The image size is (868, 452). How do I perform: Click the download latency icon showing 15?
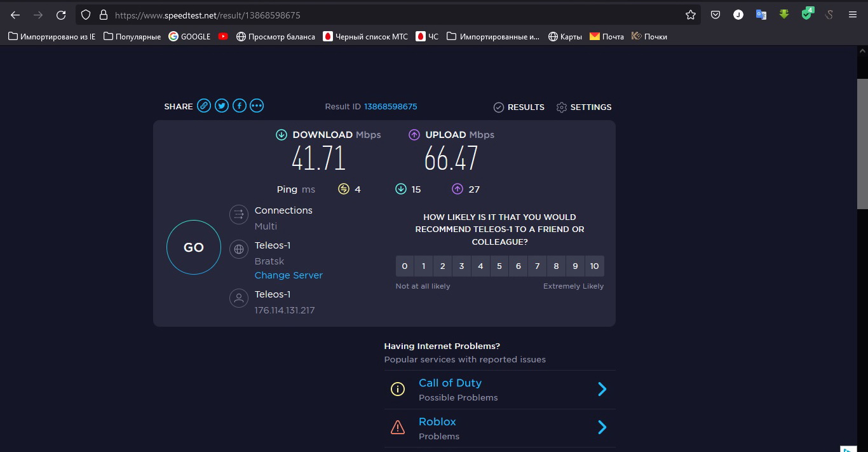[401, 189]
